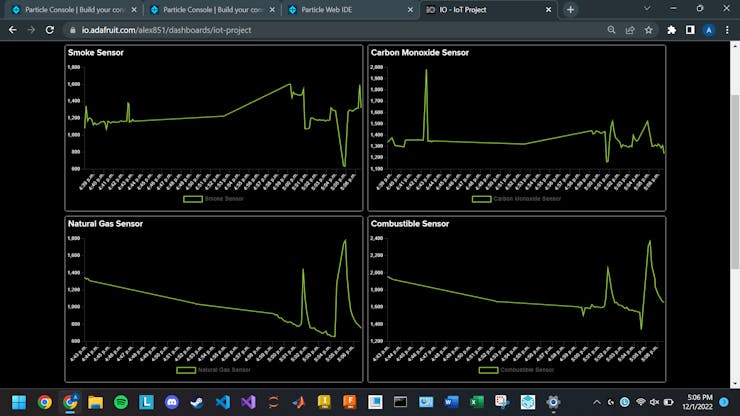Click the scrollbar down arrow

pyautogui.click(x=735, y=384)
